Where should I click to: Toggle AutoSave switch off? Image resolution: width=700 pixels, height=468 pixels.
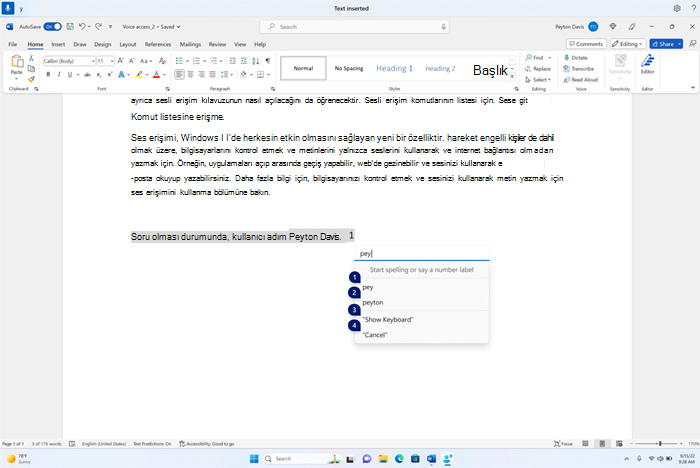53,27
